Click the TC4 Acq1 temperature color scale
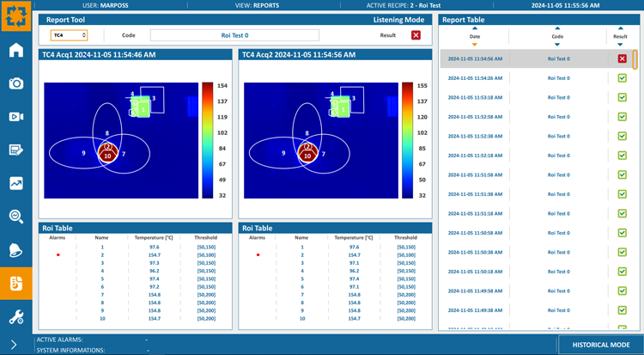The image size is (644, 355). [207, 140]
